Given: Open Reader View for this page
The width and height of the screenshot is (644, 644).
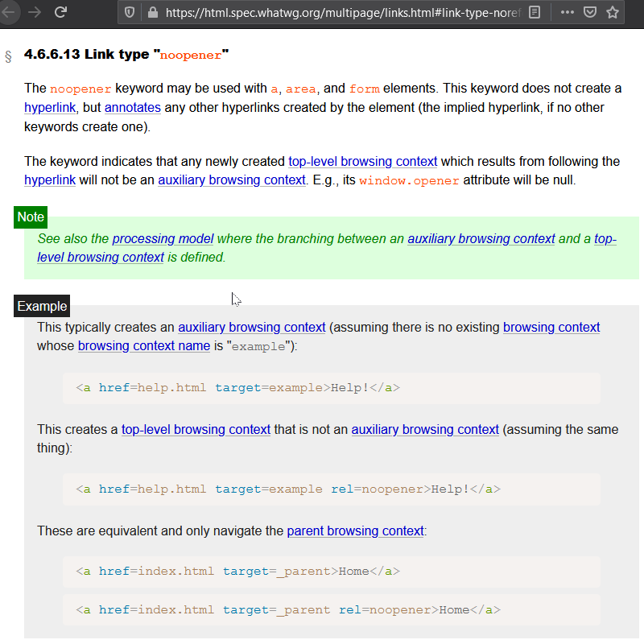Looking at the screenshot, I should click(534, 12).
